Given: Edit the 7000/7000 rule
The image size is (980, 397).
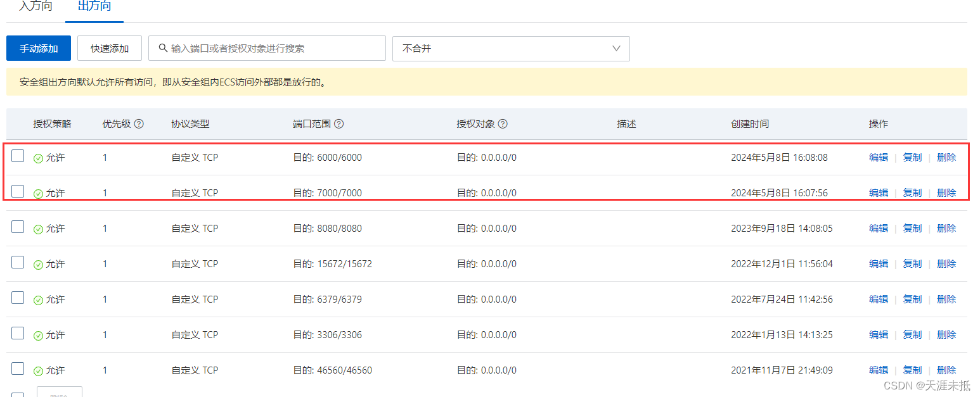Looking at the screenshot, I should coord(879,193).
